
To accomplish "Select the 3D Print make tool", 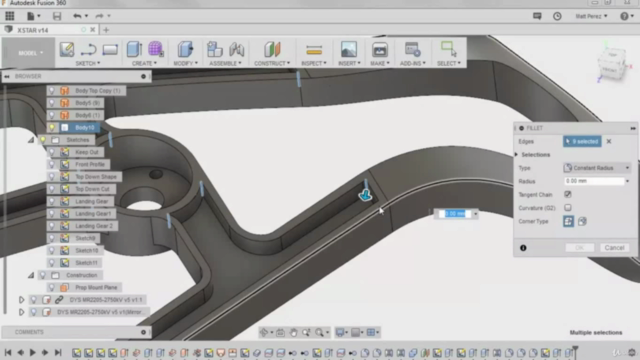I will (x=380, y=49).
